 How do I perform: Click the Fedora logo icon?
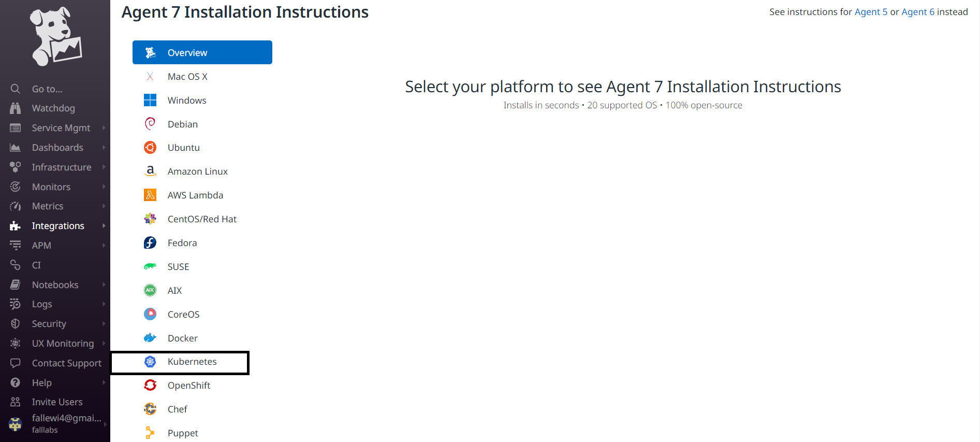tap(150, 243)
